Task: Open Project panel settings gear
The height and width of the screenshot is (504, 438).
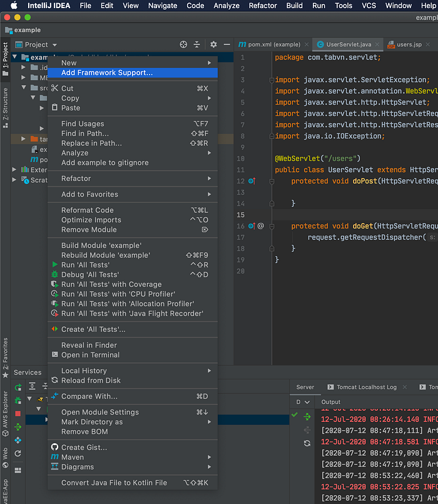Action: tap(213, 44)
